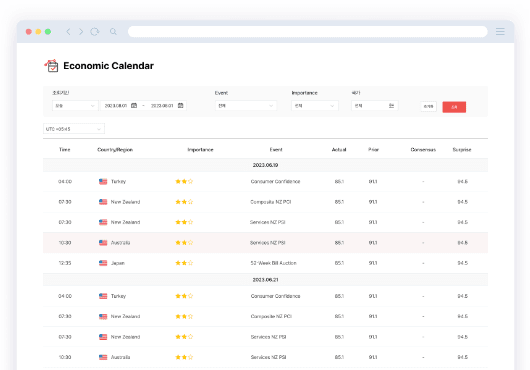Click the Consensus column header
Viewport: 530px width, 370px height.
coord(423,150)
